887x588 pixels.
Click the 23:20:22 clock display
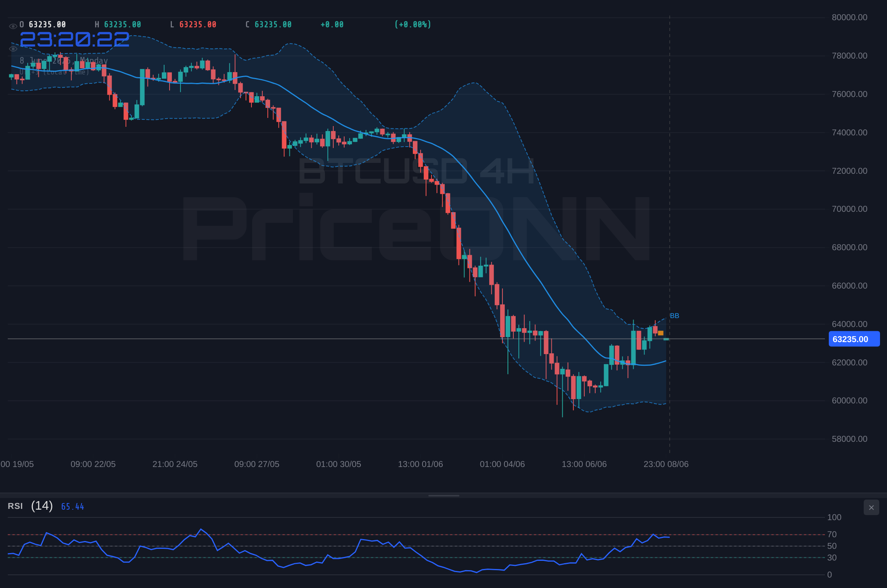[74, 39]
